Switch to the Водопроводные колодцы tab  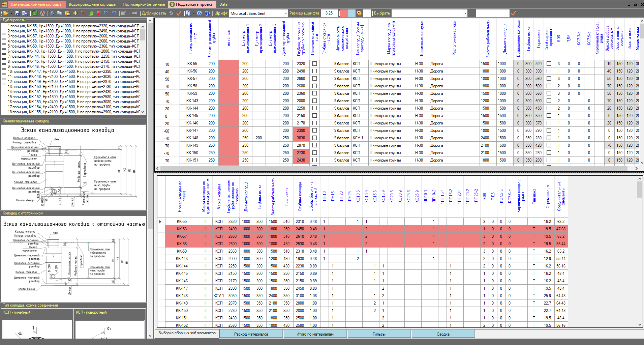pyautogui.click(x=92, y=4)
